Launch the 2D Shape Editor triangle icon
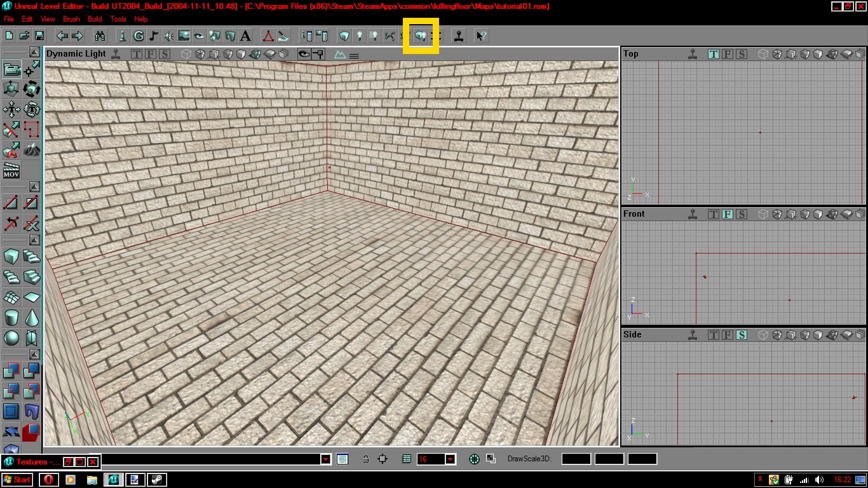This screenshot has width=868, height=488. [268, 36]
